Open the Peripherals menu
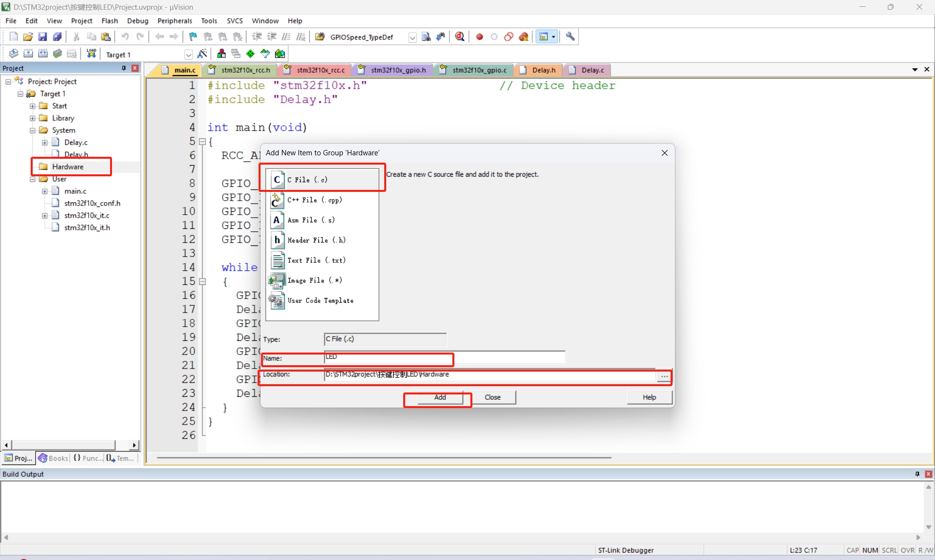This screenshot has width=935, height=560. 174,20
